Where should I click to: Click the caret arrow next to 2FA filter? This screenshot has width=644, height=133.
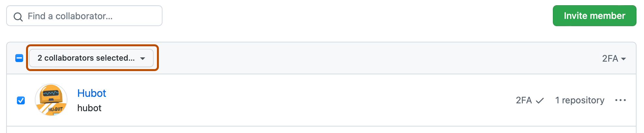[x=623, y=59]
